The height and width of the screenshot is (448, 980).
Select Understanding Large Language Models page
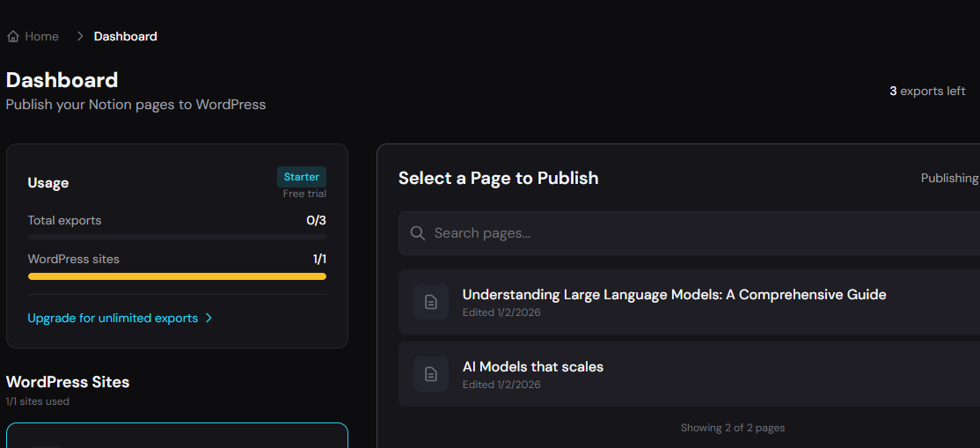[x=689, y=302]
